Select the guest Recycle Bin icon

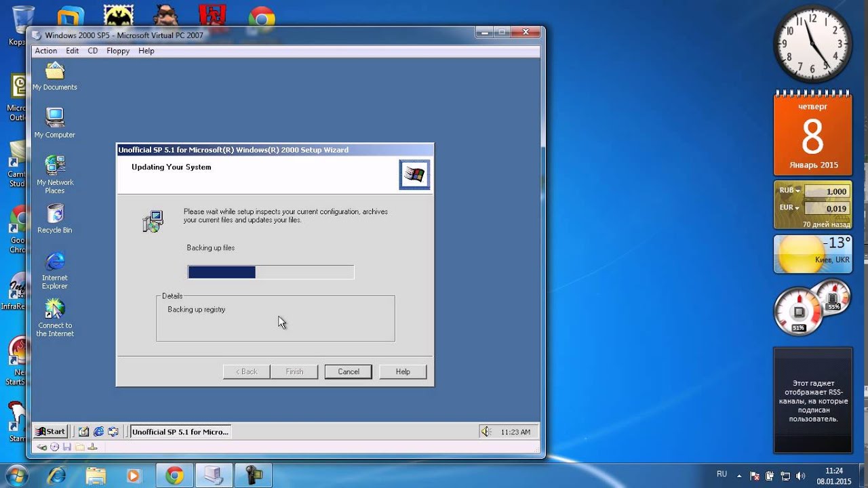point(55,219)
